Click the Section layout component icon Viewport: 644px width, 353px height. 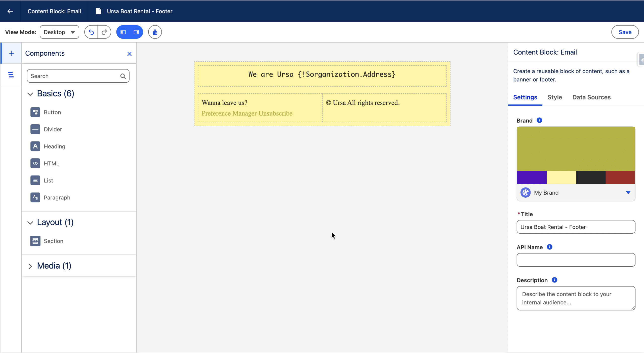tap(35, 241)
